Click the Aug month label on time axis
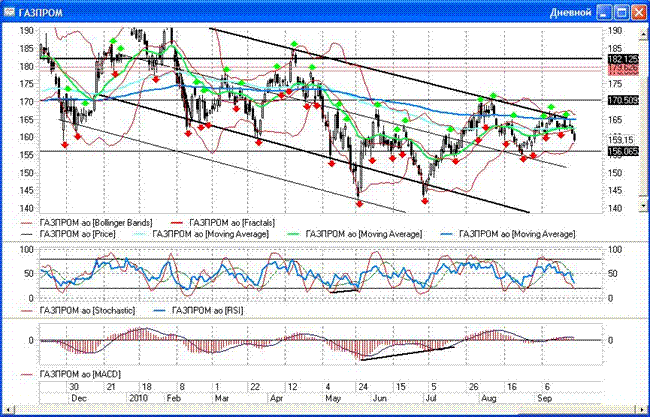Viewport: 650px width, 417px height. [488, 398]
